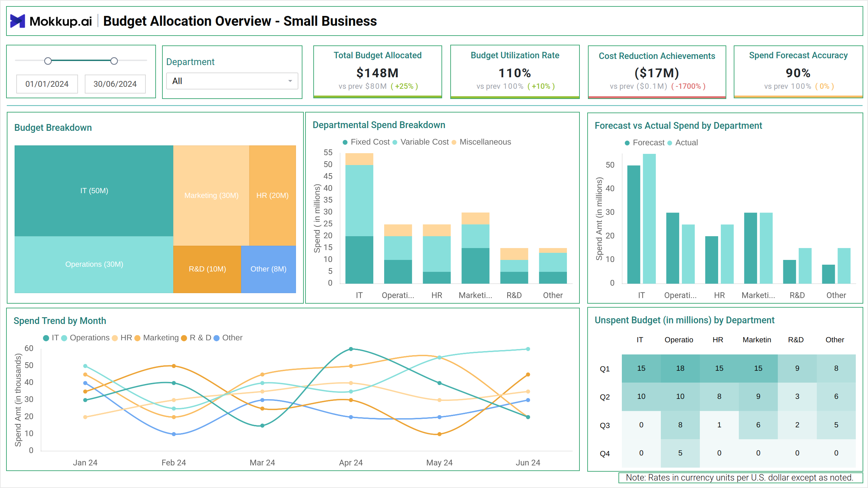This screenshot has width=868, height=488.
Task: Open the Department dropdown showing All
Action: coord(232,81)
